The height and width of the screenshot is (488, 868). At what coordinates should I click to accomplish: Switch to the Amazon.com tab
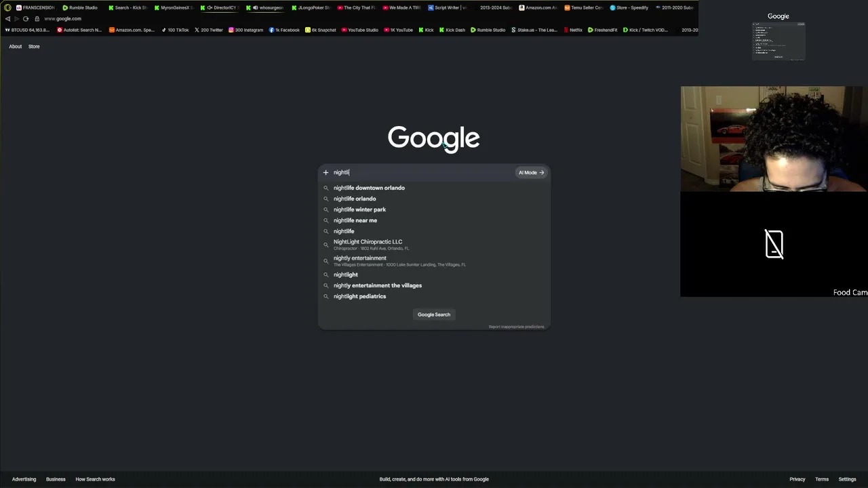click(x=538, y=7)
